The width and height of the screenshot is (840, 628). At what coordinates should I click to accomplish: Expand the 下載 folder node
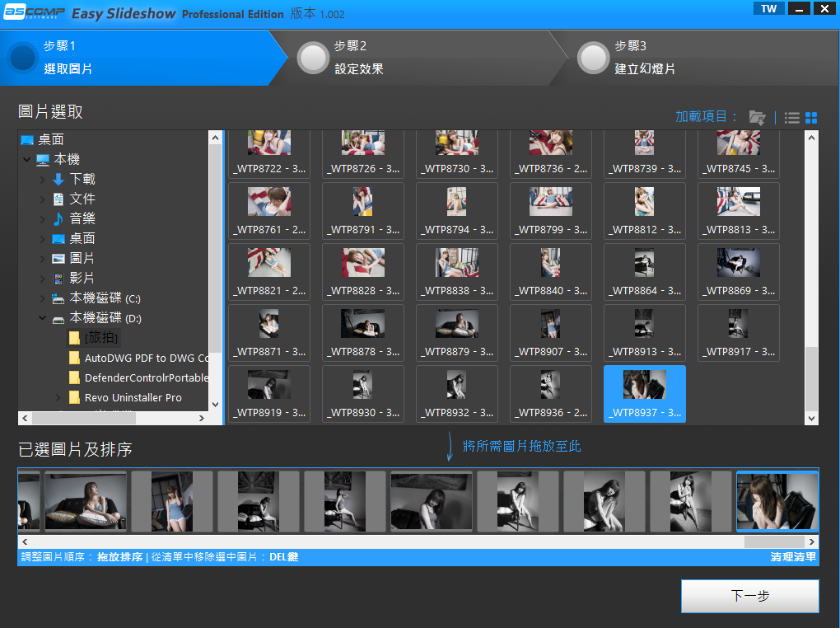[43, 179]
